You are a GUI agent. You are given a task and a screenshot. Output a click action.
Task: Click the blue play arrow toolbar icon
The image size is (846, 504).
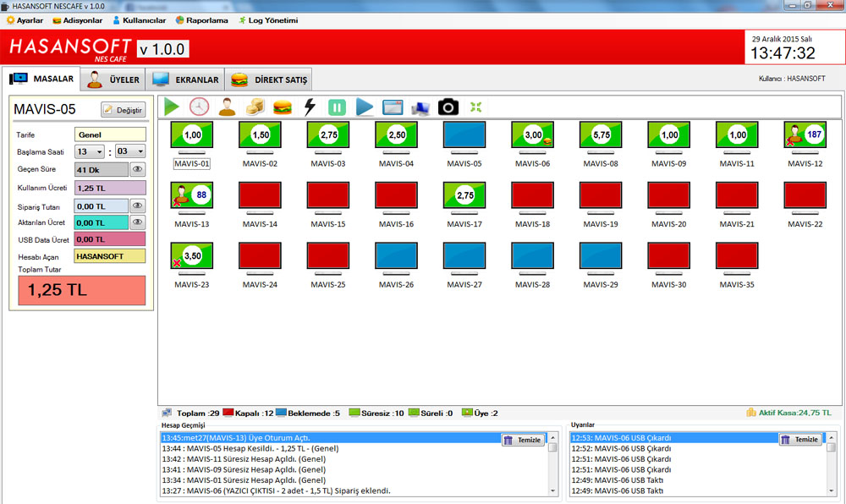pyautogui.click(x=365, y=107)
